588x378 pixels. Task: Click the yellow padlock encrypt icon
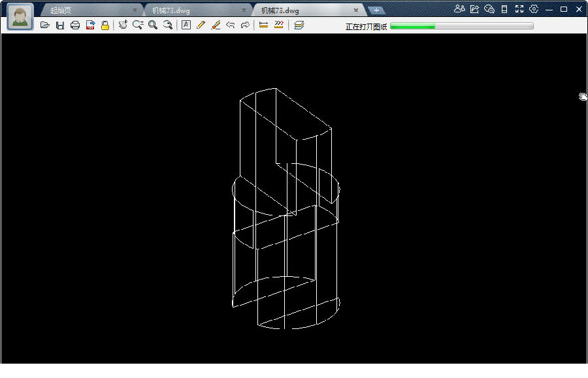(x=105, y=25)
